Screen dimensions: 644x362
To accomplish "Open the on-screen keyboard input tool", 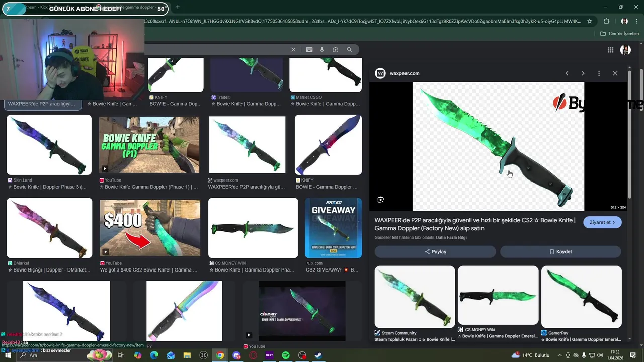I will tap(309, 50).
